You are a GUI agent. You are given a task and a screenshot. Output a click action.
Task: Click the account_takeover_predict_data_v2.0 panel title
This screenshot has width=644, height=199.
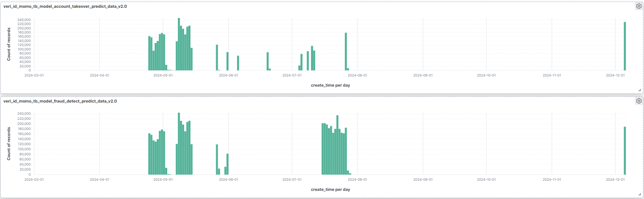click(65, 6)
